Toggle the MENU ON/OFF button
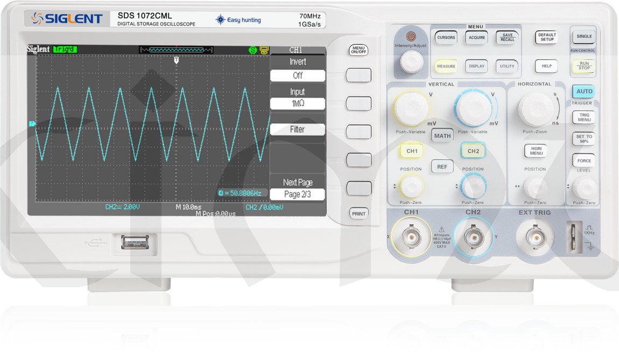Image resolution: width=619 pixels, height=364 pixels. tap(358, 50)
